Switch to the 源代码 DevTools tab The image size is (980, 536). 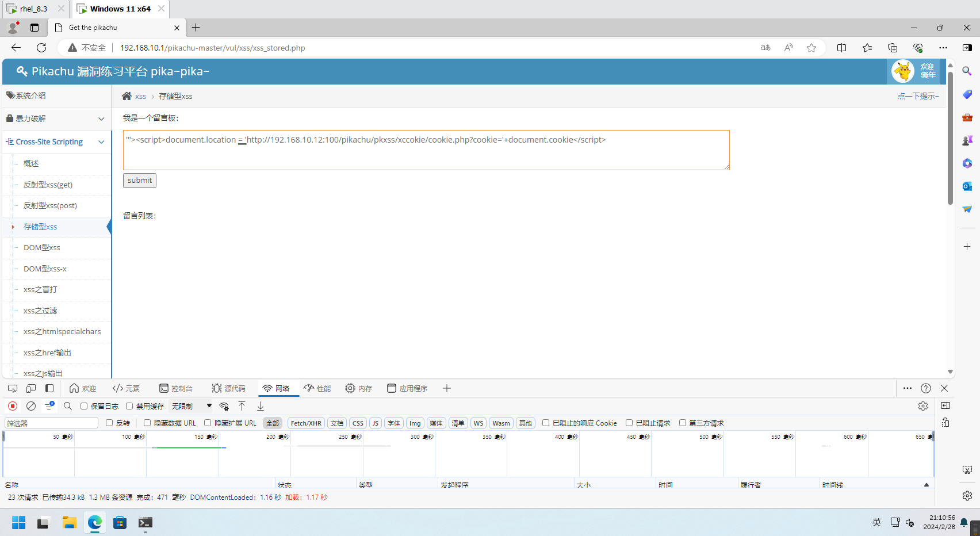[x=228, y=388]
